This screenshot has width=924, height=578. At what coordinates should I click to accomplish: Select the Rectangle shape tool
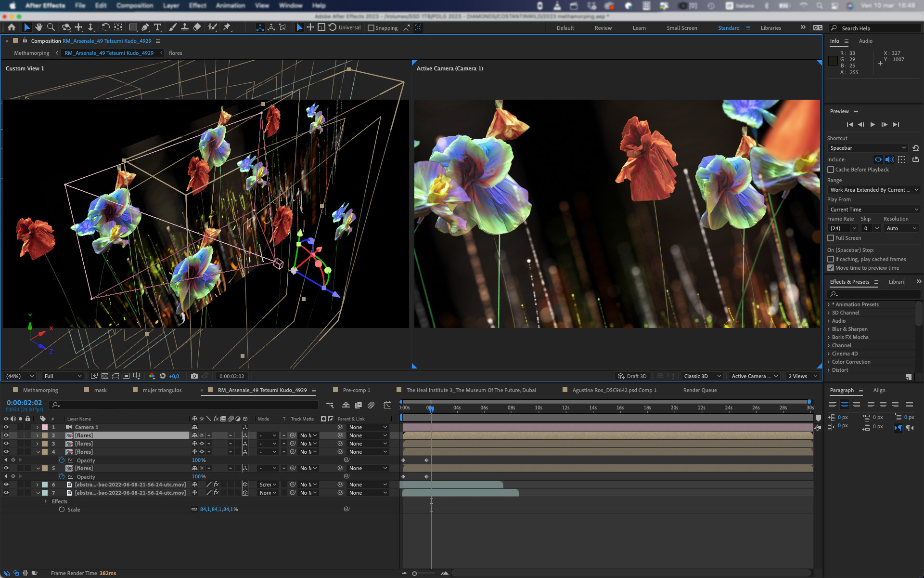tap(133, 27)
